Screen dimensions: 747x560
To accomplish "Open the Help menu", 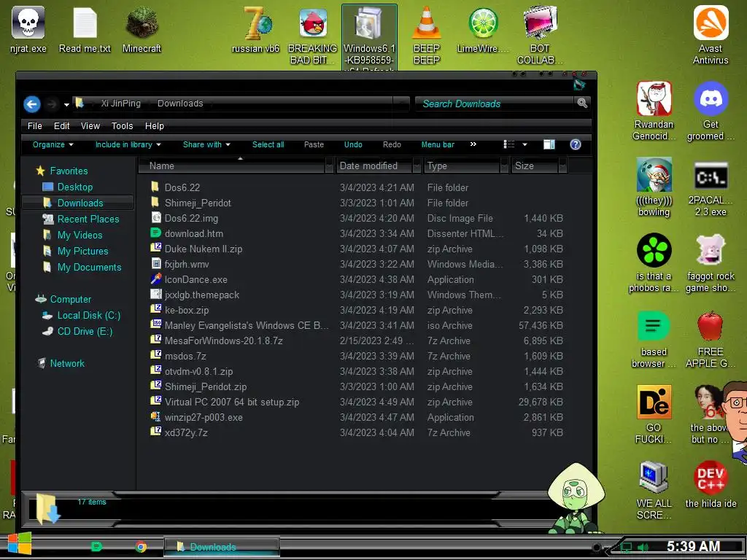I will tap(155, 125).
